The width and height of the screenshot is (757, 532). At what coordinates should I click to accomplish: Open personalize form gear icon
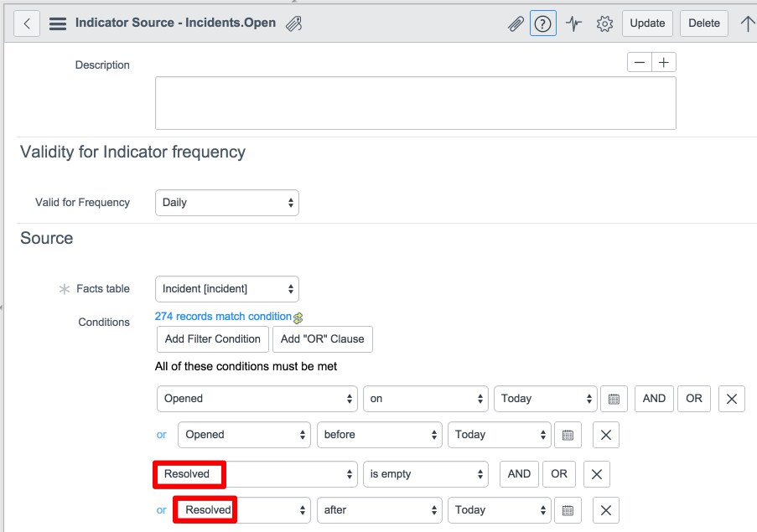604,23
